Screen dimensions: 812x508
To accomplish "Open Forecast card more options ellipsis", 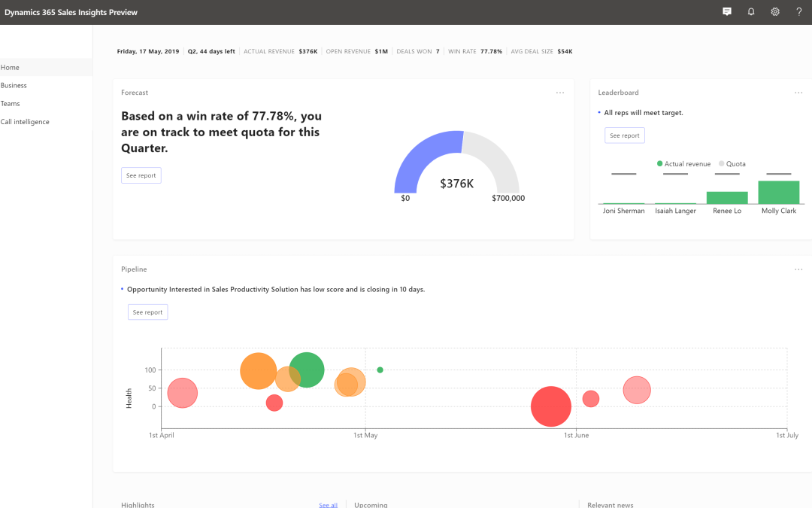I will 560,93.
